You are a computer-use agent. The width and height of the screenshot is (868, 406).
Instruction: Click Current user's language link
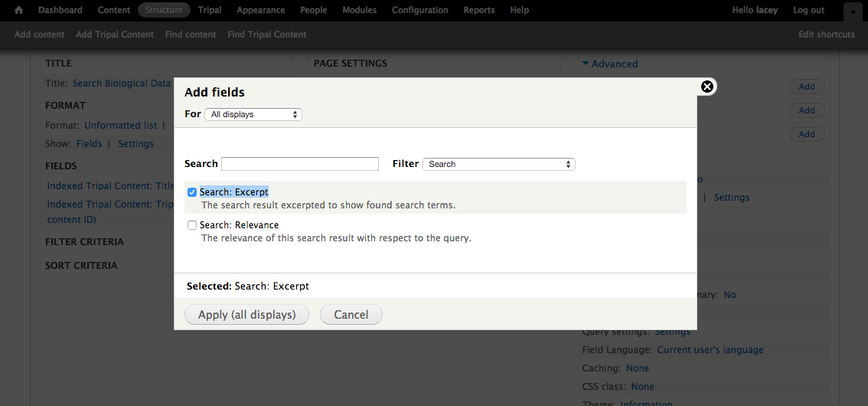click(x=710, y=349)
